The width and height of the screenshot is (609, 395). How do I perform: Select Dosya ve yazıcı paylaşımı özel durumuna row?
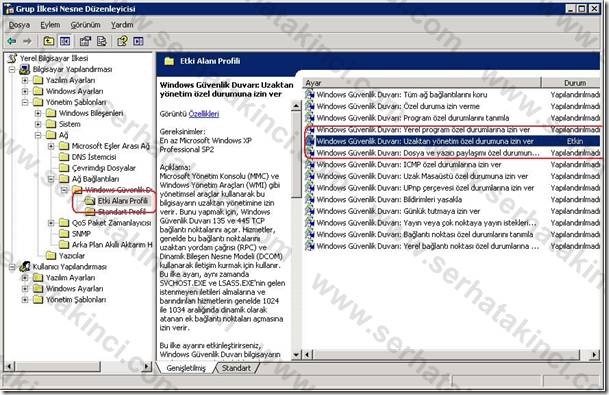(452, 153)
